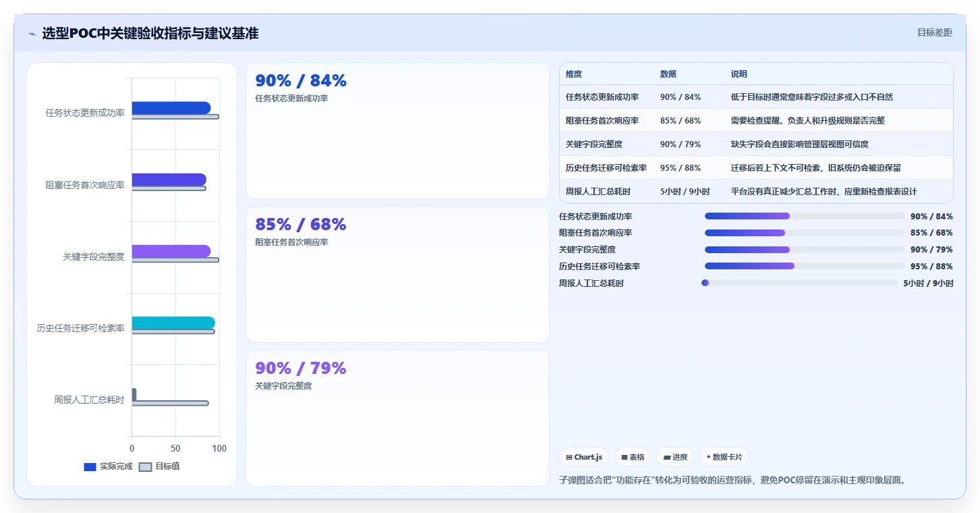Click the 95% / 88% value beside the progress bar
Image resolution: width=980 pixels, height=513 pixels.
coord(931,267)
